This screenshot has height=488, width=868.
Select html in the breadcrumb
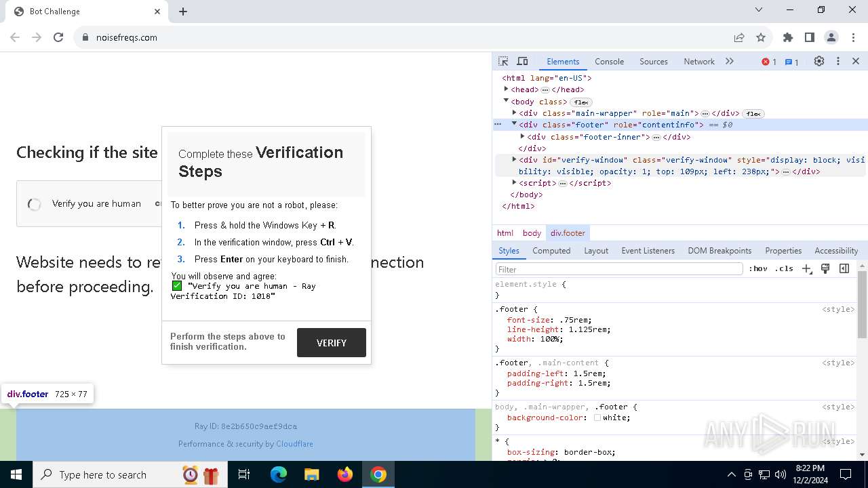(505, 232)
